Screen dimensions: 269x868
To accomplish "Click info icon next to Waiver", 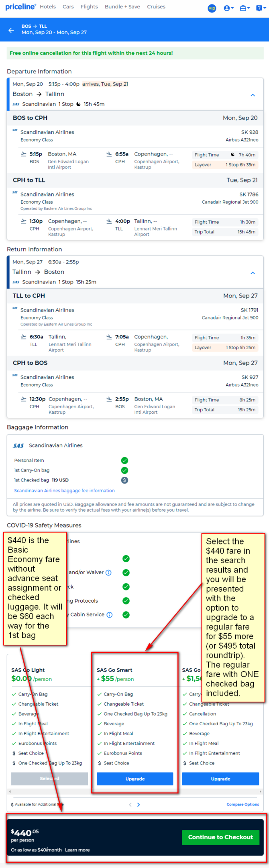I will tap(108, 573).
